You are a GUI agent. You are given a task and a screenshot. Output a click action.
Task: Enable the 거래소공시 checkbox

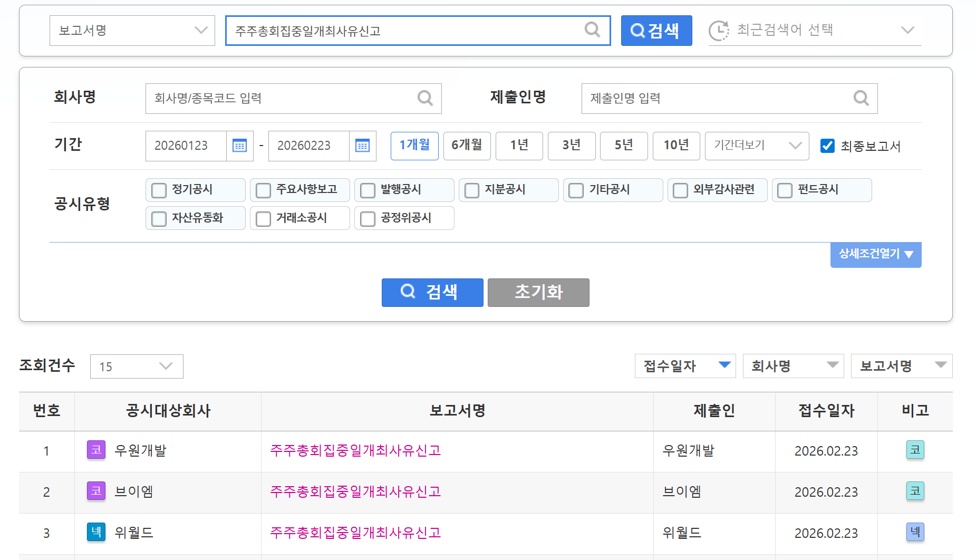pos(263,219)
